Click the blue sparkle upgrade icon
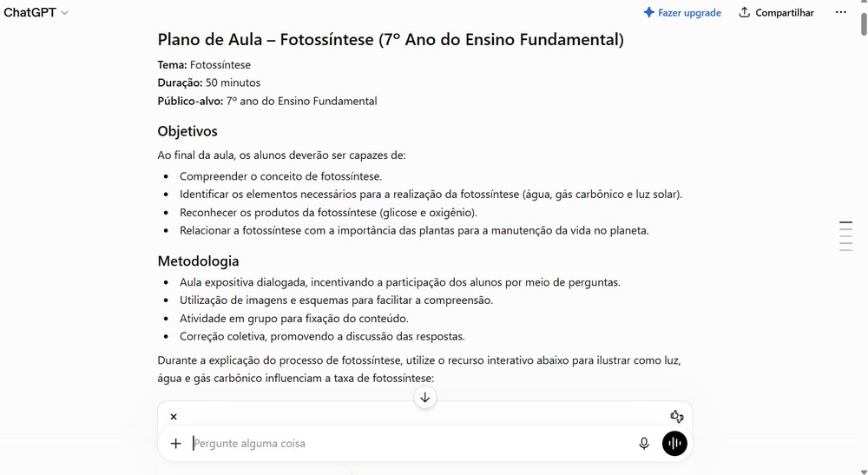 (x=648, y=12)
